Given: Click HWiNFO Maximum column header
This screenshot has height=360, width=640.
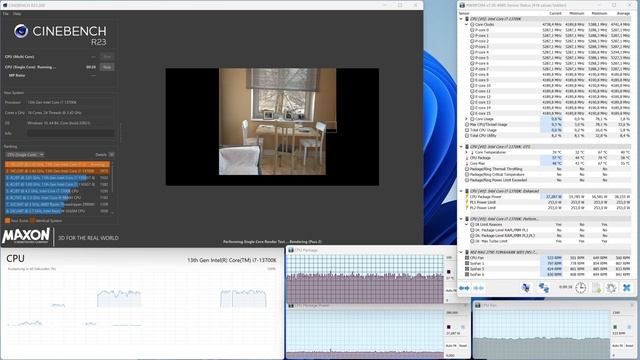Looking at the screenshot, I should 599,13.
